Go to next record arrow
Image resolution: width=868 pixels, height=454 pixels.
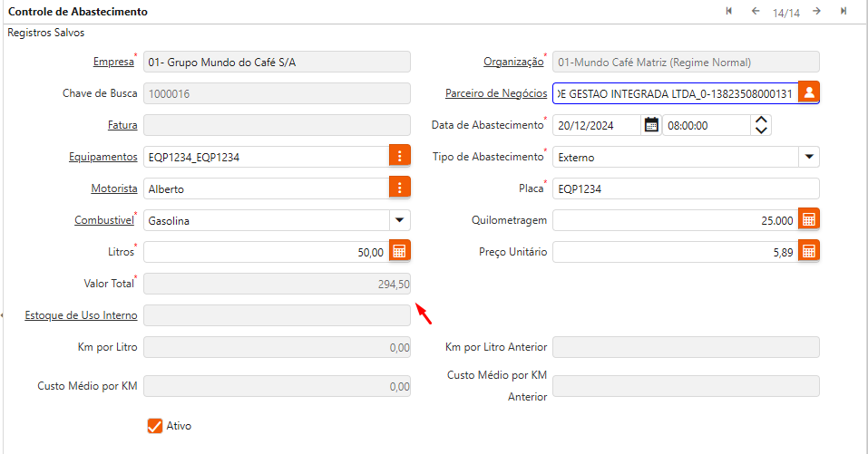click(x=816, y=11)
